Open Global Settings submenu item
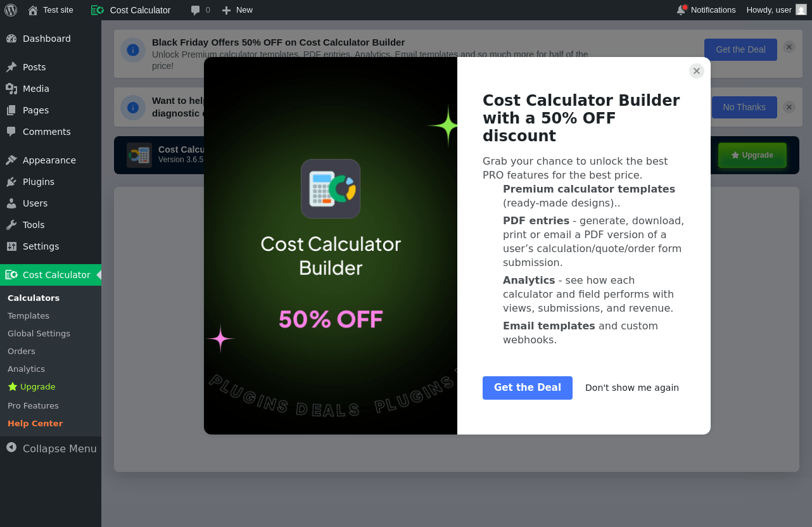 coord(39,334)
